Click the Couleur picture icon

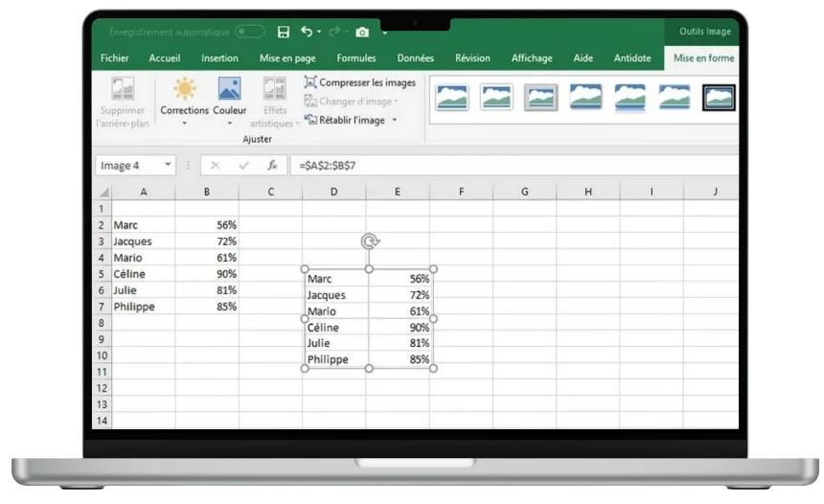(x=229, y=90)
